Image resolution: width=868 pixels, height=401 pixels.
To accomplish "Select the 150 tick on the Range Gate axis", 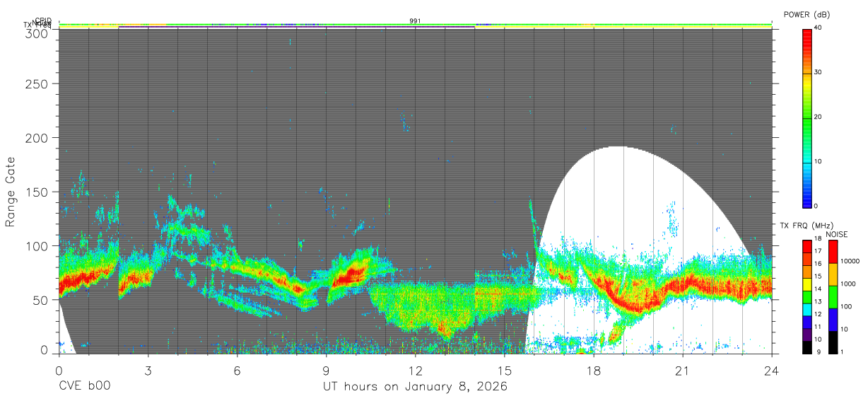I will point(37,192).
